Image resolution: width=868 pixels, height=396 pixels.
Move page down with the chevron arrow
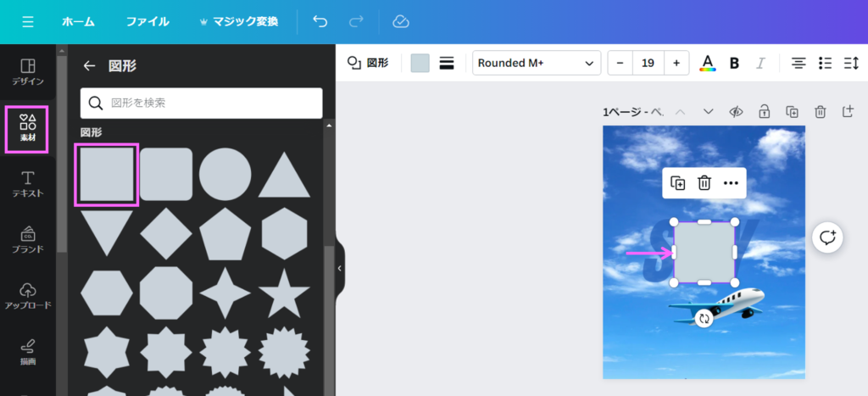pyautogui.click(x=709, y=112)
